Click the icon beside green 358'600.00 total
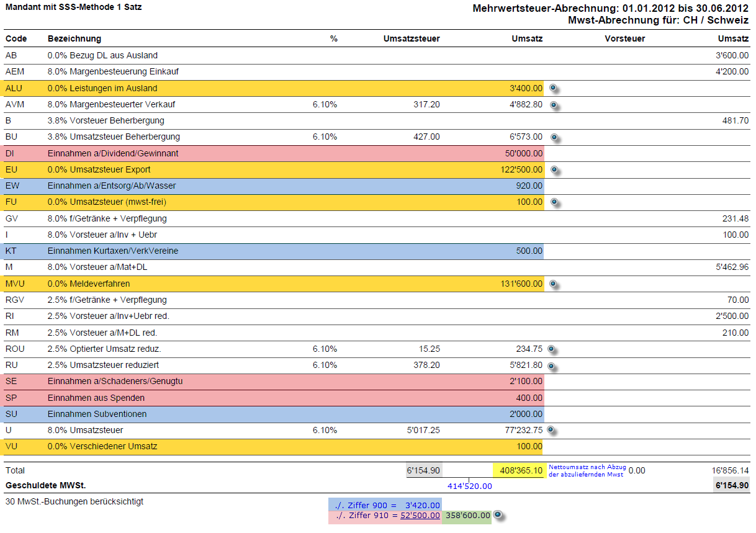This screenshot has width=756, height=533. (500, 516)
